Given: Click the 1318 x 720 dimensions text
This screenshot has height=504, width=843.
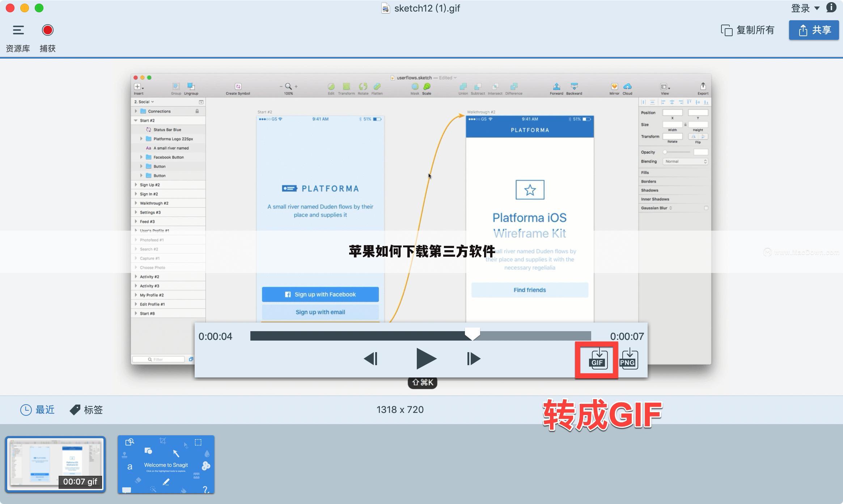Looking at the screenshot, I should tap(400, 410).
